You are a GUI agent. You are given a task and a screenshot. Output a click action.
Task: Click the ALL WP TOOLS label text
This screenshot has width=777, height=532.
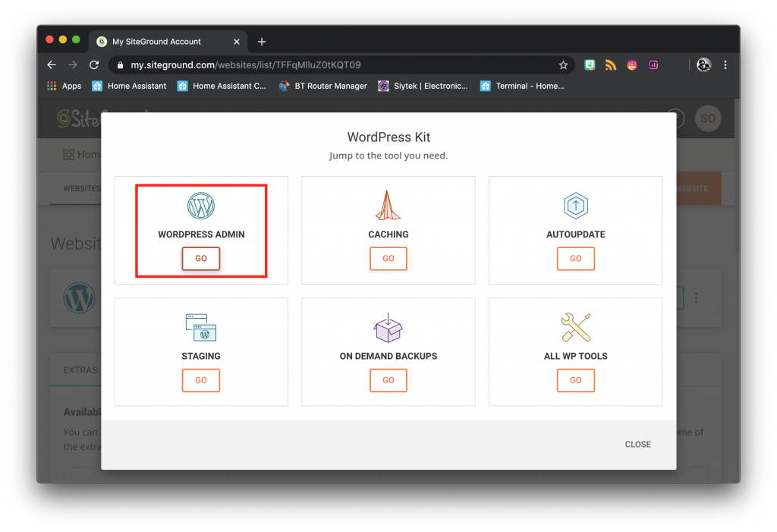click(x=575, y=356)
